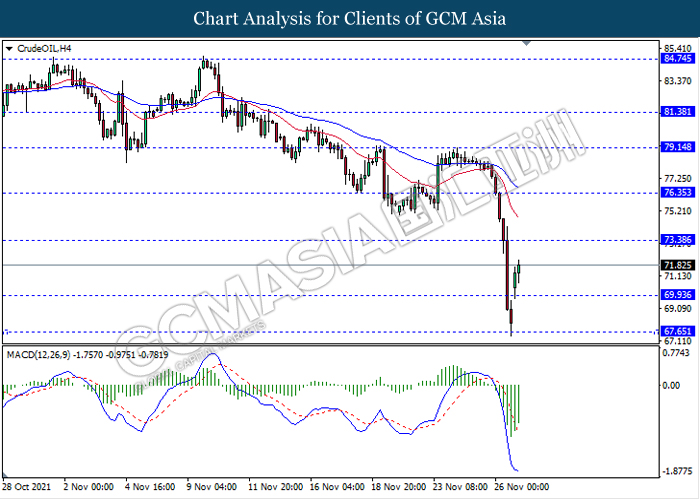Click the 4 Nov 16:00 time label

(x=150, y=487)
